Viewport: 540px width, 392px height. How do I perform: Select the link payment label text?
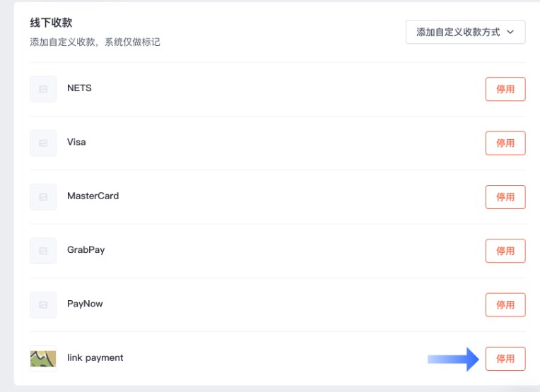[x=95, y=358]
